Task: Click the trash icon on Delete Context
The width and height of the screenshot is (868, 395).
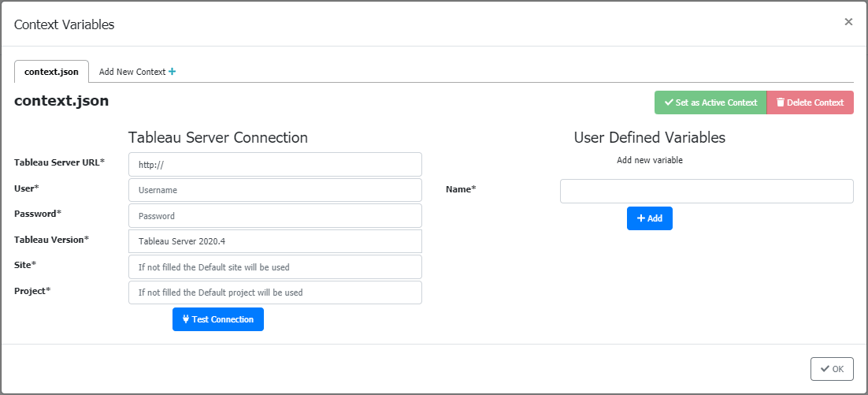Action: click(781, 102)
